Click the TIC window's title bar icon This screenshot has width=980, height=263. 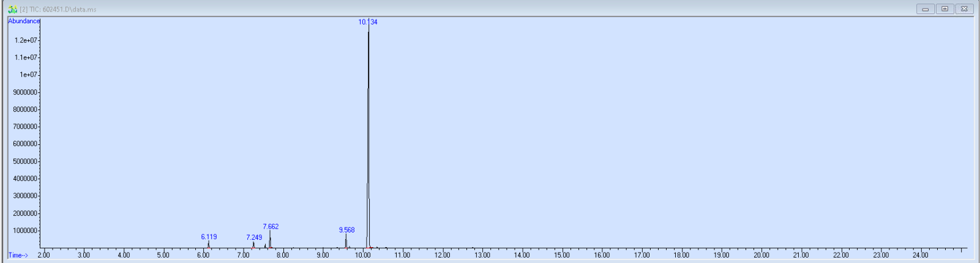click(12, 9)
